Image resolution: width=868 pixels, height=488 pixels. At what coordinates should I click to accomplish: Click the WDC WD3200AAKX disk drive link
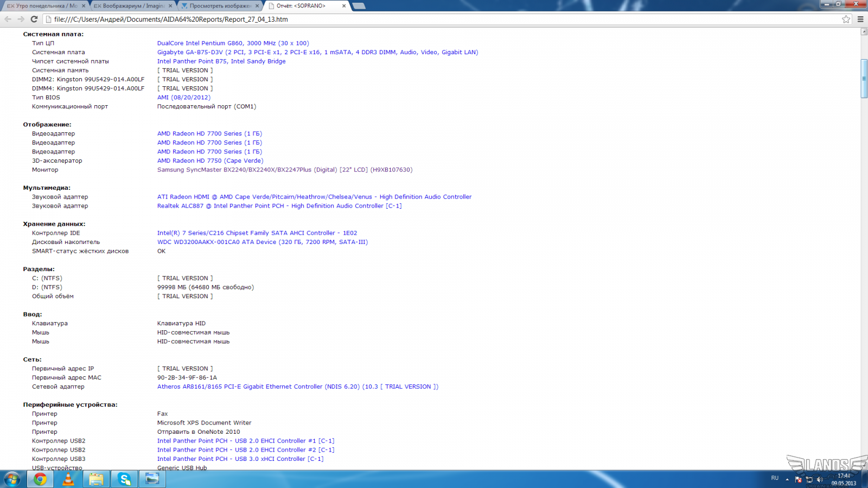point(262,242)
